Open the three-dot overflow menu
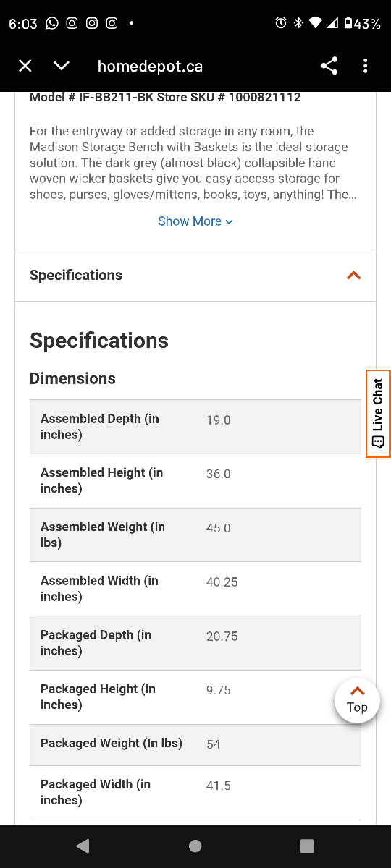This screenshot has height=868, width=391. 365,66
